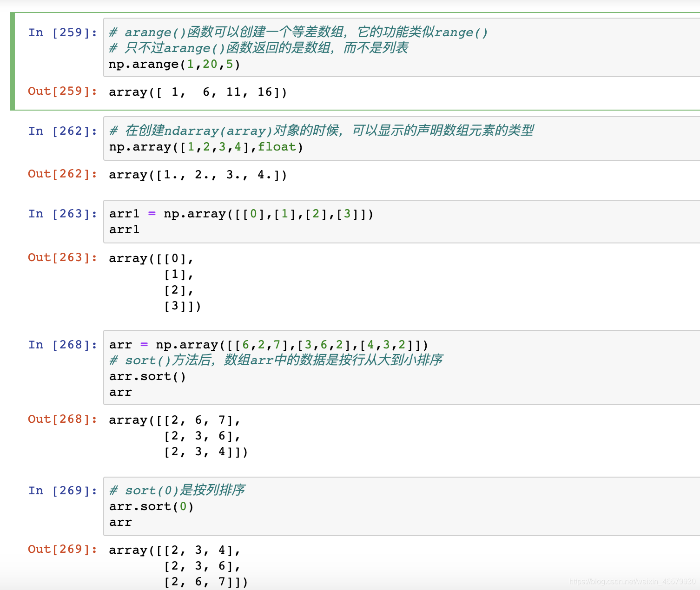Click the Out[269] prompt label
Screen dimensions: 700x590
pyautogui.click(x=62, y=549)
